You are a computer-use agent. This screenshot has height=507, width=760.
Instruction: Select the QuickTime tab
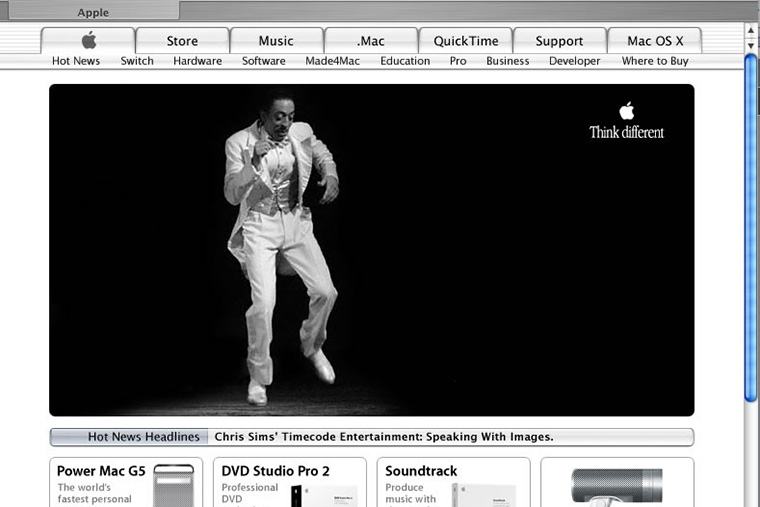[x=465, y=41]
